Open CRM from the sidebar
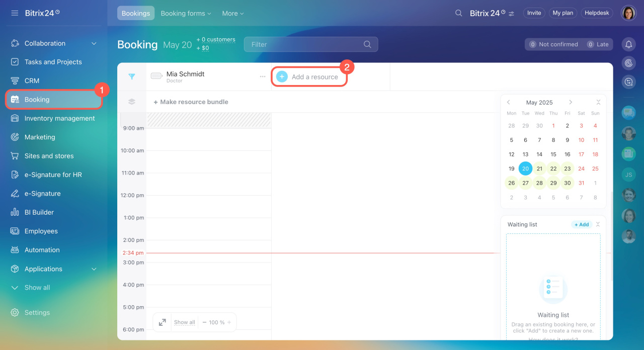 pyautogui.click(x=32, y=80)
